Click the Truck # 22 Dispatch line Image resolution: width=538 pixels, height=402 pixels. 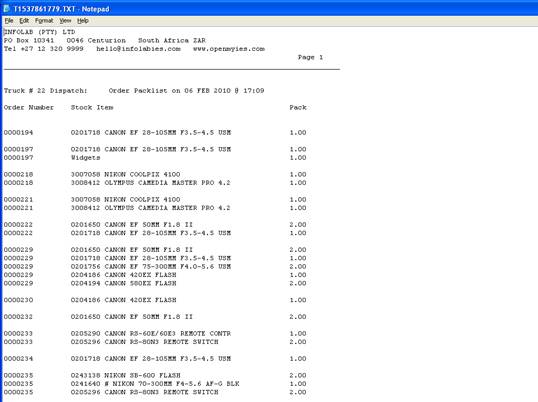pyautogui.click(x=134, y=91)
